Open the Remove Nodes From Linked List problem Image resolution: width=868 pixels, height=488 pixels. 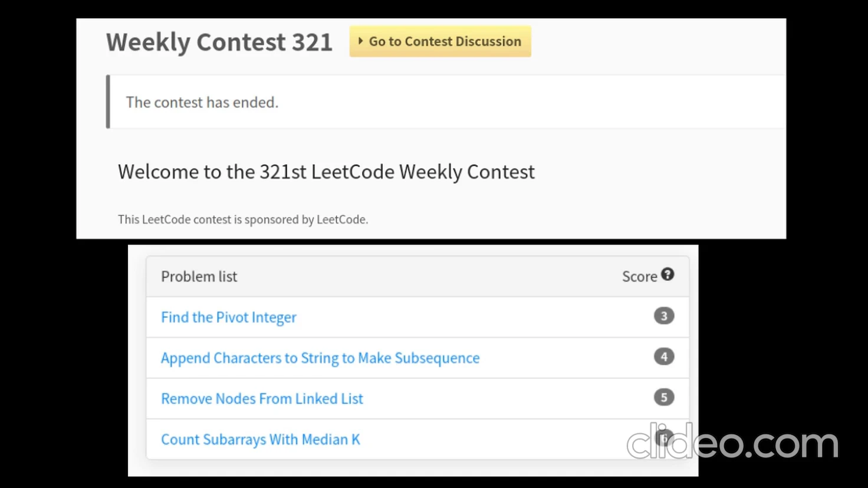click(x=262, y=398)
